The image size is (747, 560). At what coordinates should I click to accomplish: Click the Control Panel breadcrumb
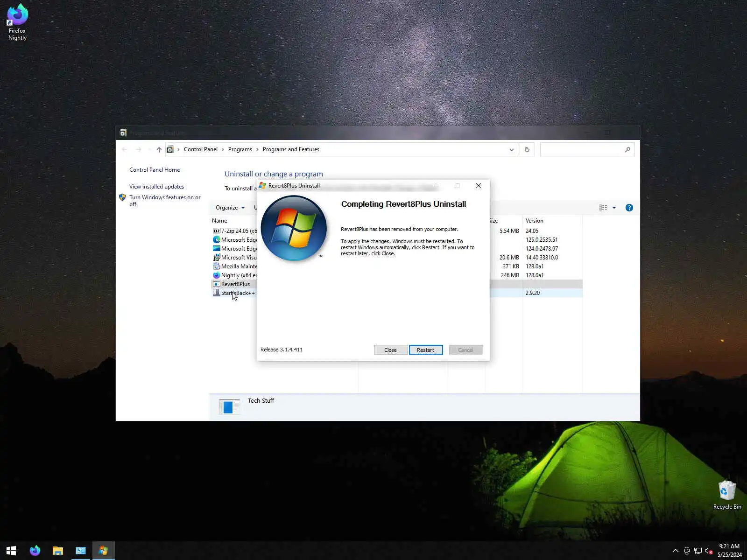tap(201, 149)
